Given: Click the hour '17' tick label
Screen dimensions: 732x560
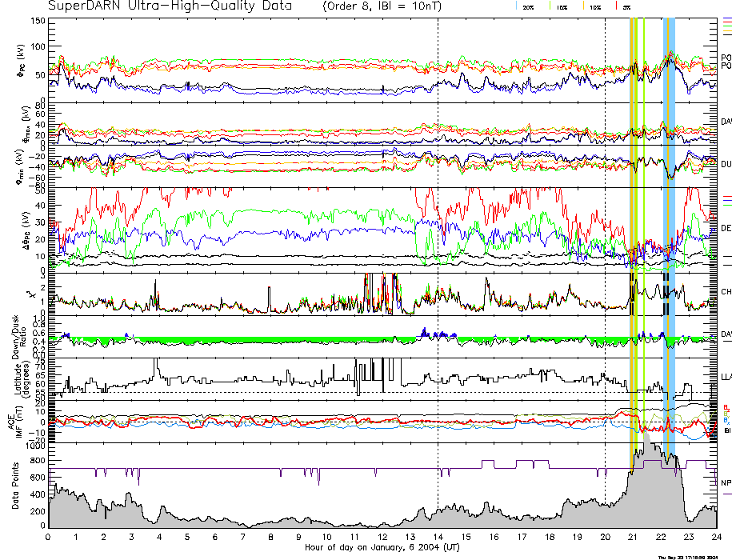Looking at the screenshot, I should click(522, 537).
